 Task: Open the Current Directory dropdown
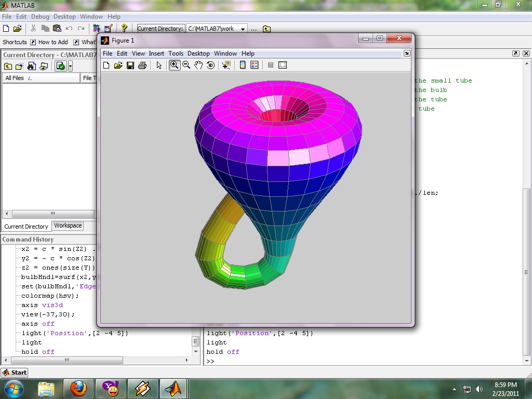click(242, 29)
